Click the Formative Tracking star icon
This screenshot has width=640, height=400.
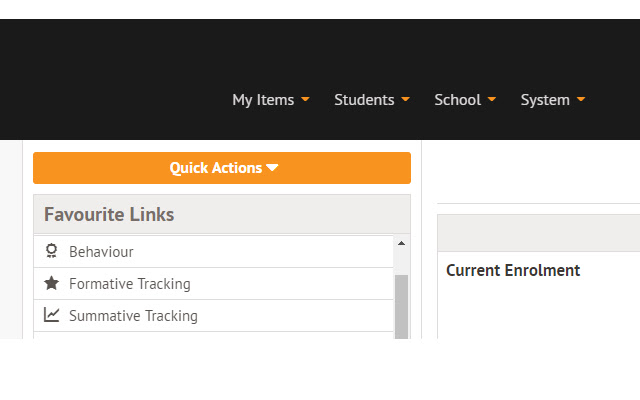51,283
